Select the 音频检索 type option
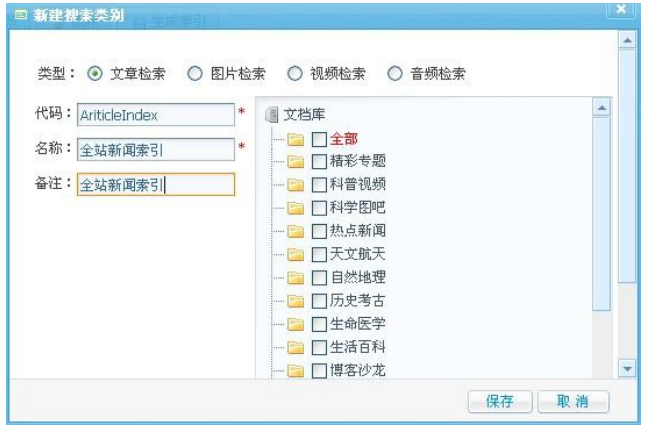668x429 pixels. pyautogui.click(x=394, y=74)
